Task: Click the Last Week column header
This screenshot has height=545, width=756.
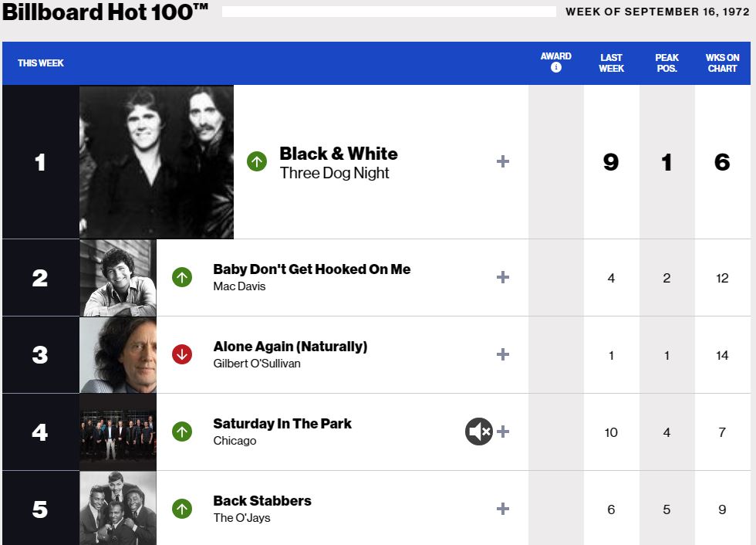Action: [612, 63]
